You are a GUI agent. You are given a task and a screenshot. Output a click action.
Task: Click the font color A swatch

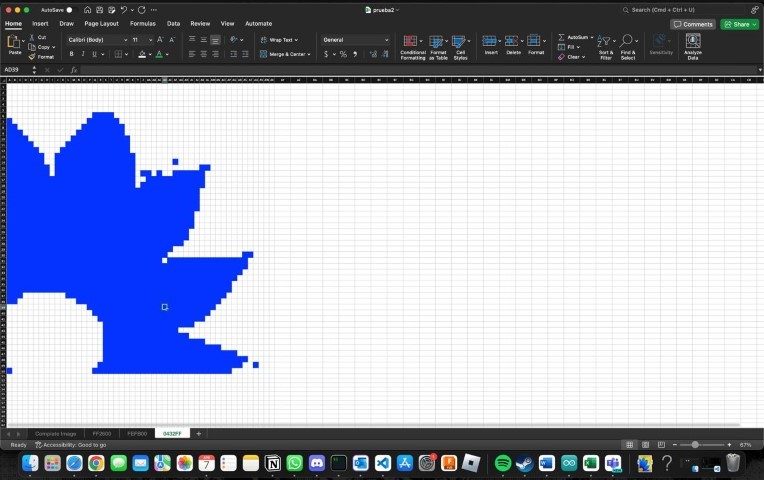159,54
